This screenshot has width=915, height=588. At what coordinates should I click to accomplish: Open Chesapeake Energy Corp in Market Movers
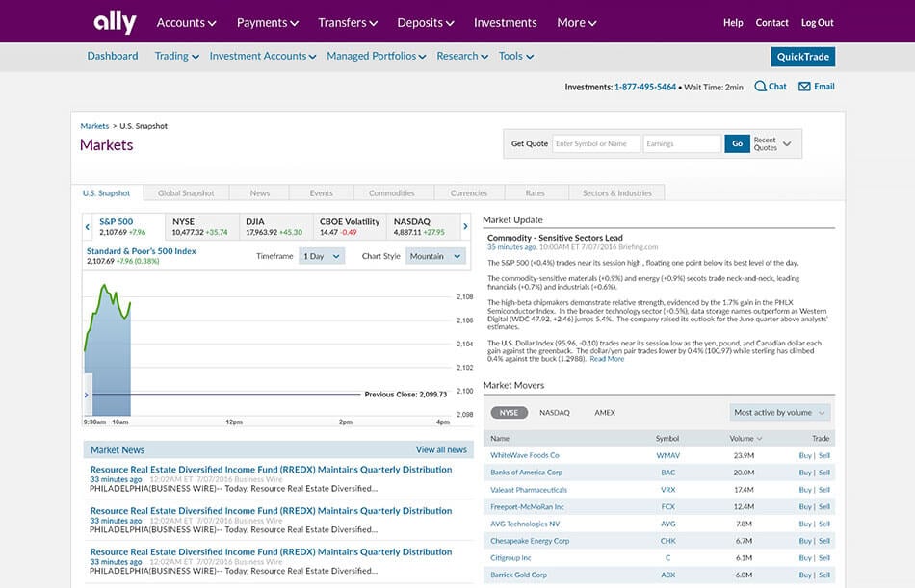point(530,541)
